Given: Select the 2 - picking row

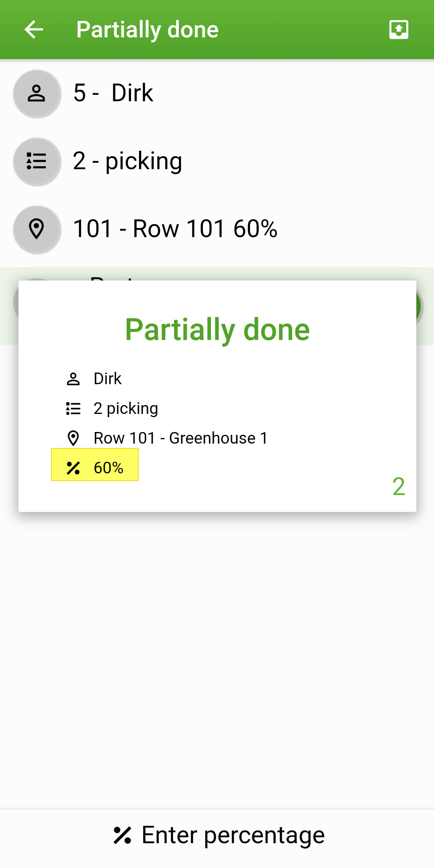Looking at the screenshot, I should [217, 162].
